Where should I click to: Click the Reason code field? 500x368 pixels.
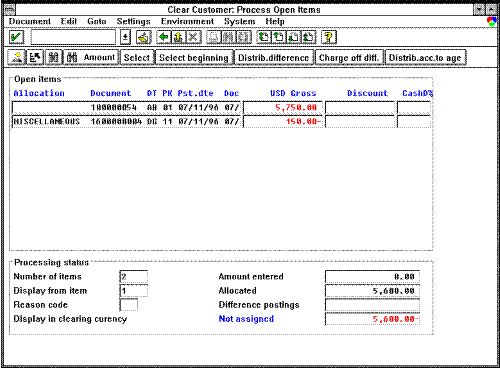click(x=129, y=305)
